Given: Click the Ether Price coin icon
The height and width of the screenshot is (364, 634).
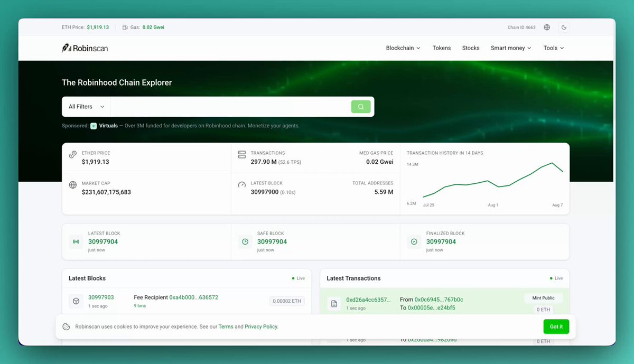Looking at the screenshot, I should 73,155.
